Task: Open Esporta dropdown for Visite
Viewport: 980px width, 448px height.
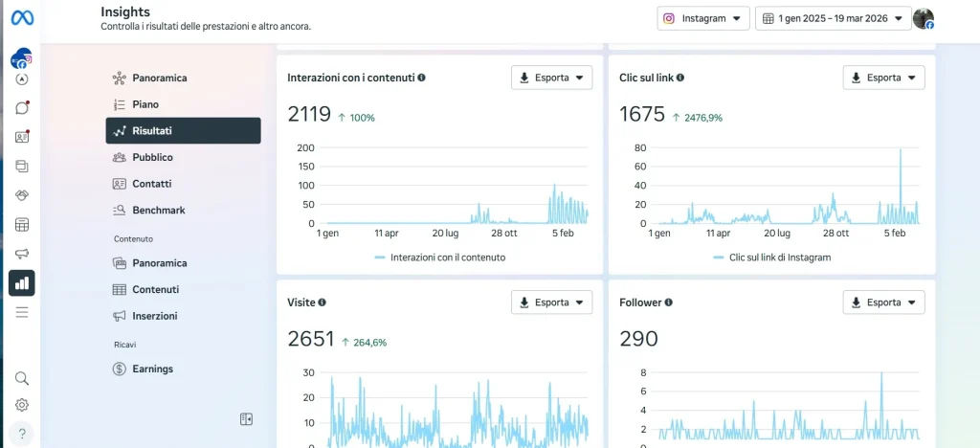Action: click(x=552, y=302)
